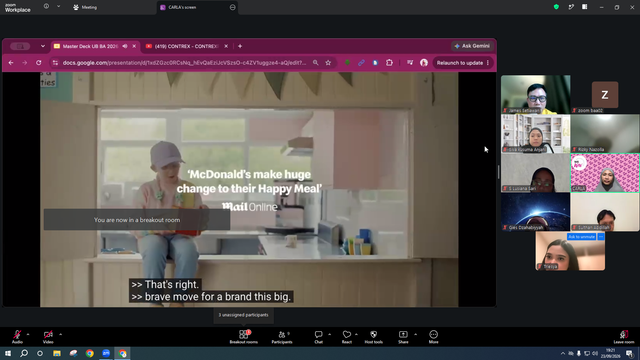Viewport: 640px width, 360px height.
Task: Open Windows Start menu
Action: (x=8, y=353)
